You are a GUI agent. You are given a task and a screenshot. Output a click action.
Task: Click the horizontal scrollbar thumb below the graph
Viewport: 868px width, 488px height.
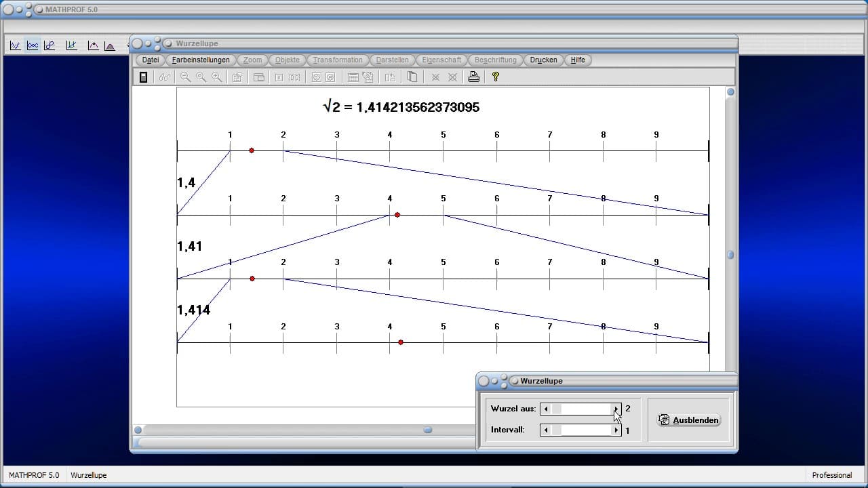[x=428, y=430]
